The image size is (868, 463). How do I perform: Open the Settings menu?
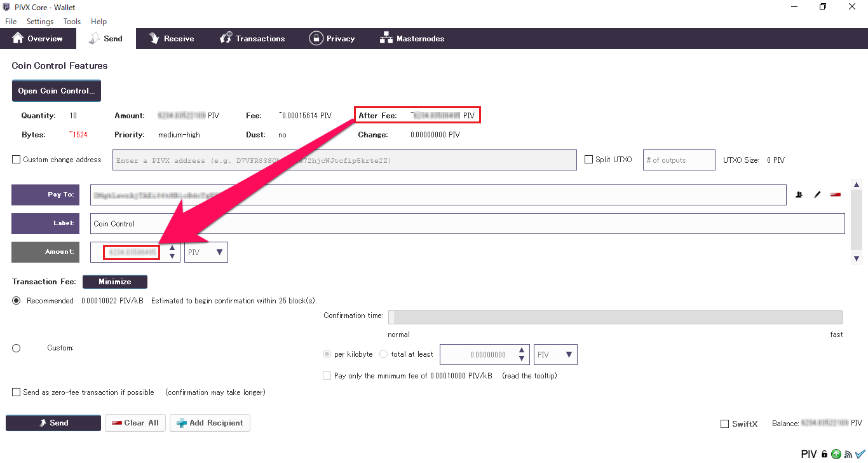coord(40,22)
